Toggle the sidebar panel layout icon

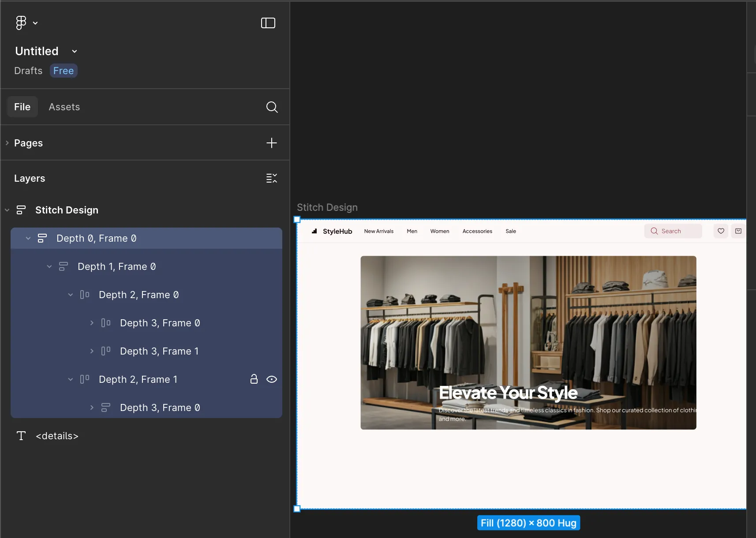[x=268, y=23]
